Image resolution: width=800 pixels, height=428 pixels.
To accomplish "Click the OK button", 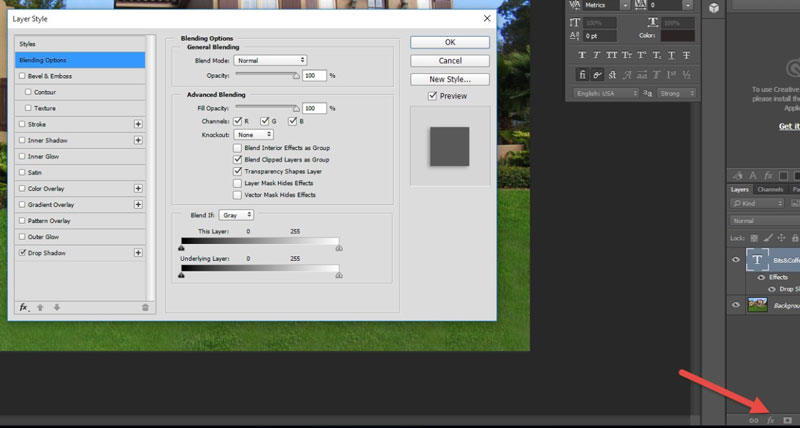I will tap(450, 42).
